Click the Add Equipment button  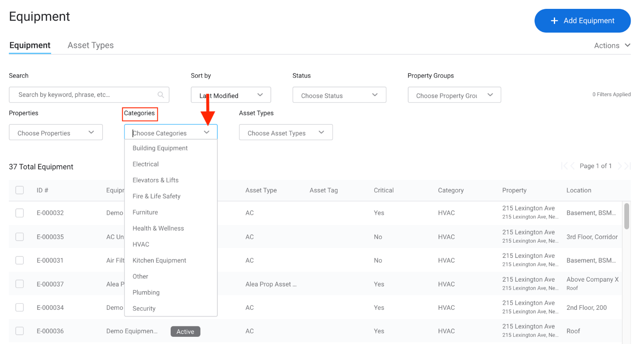(x=582, y=21)
